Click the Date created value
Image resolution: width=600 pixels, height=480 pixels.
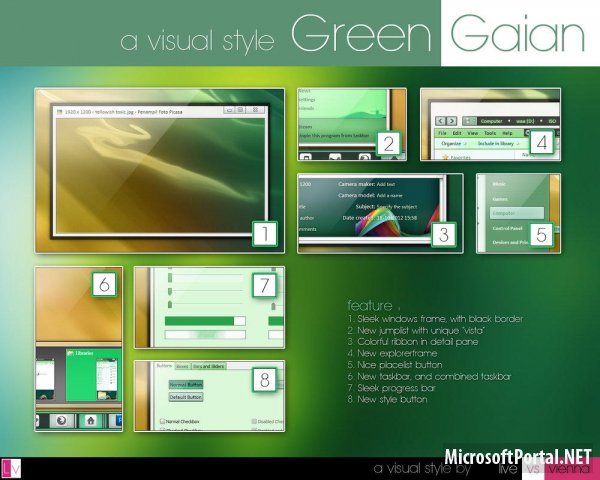pyautogui.click(x=397, y=218)
